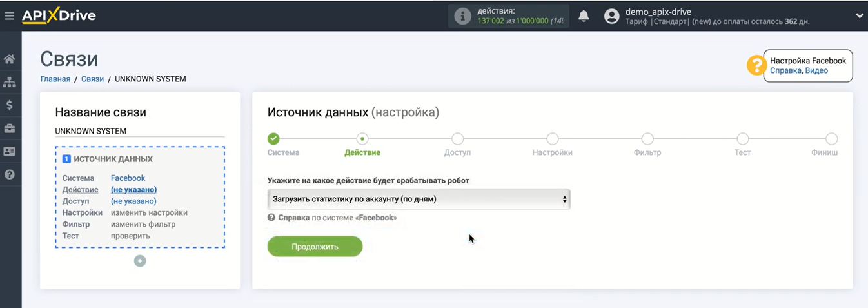Click the demo_apix-drive username
This screenshot has height=308, width=868.
tap(658, 12)
